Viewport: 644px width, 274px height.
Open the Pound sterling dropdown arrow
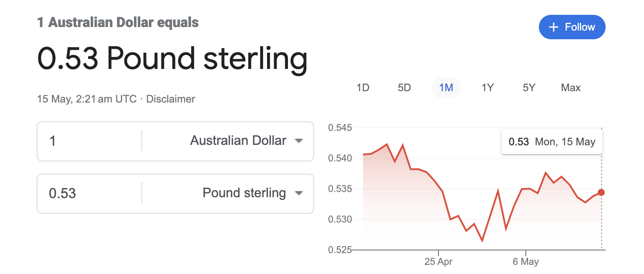299,193
